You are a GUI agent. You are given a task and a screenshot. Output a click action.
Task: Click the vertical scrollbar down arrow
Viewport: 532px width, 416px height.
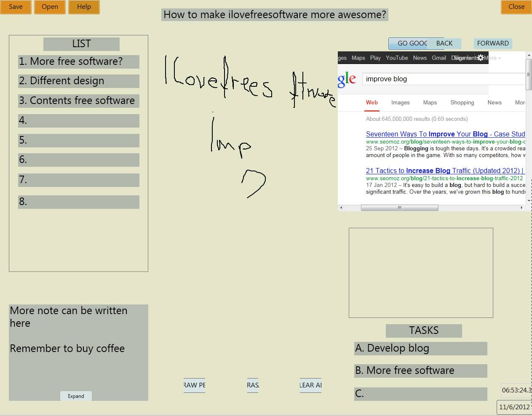pyautogui.click(x=529, y=201)
